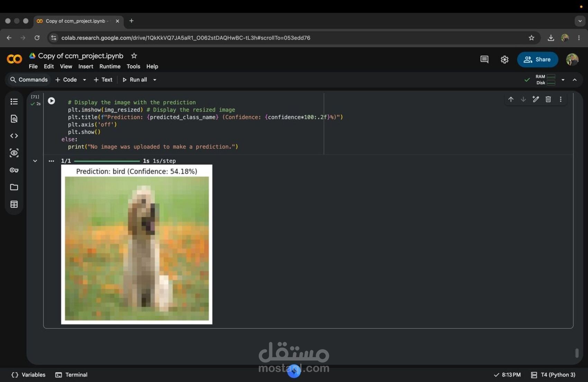Click the notebook vertical scrollbar thumb
Image resolution: width=588 pixels, height=382 pixels.
(577, 353)
